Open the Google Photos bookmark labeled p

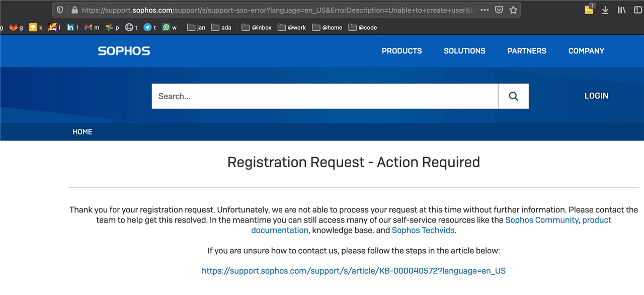coord(112,28)
